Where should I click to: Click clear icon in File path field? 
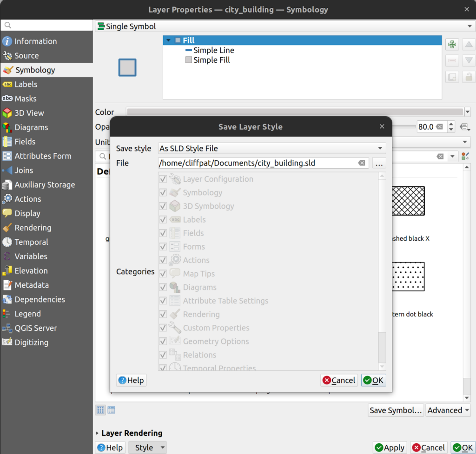click(361, 163)
